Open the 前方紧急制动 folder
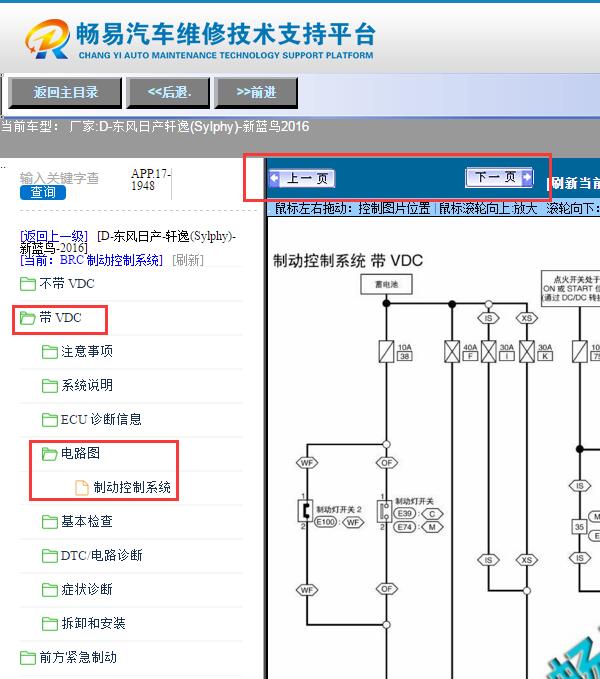 [78, 657]
